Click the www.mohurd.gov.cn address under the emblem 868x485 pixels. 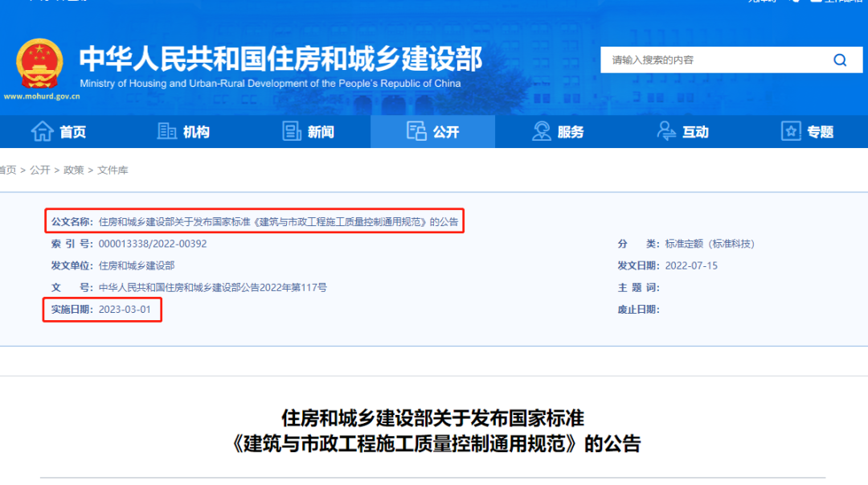click(x=42, y=96)
